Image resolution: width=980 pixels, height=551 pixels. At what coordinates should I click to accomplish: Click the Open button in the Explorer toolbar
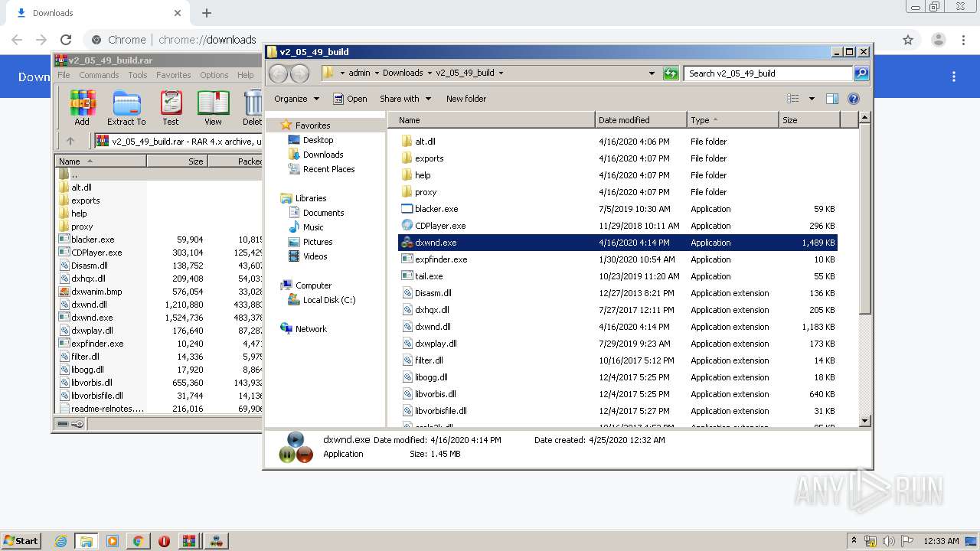click(x=350, y=99)
